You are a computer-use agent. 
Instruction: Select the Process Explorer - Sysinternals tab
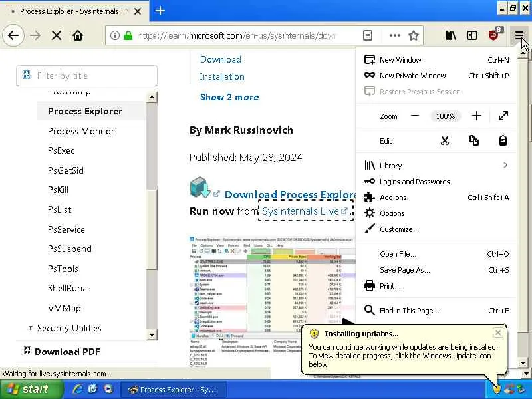74,11
